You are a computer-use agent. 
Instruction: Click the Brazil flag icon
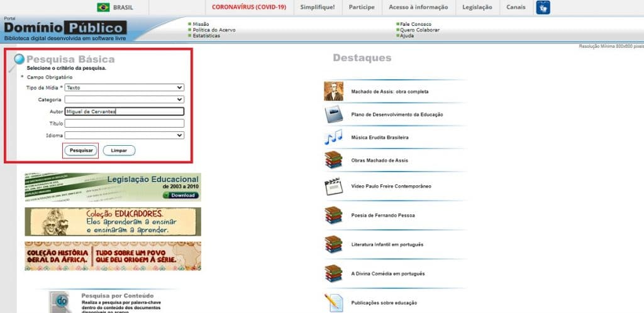pyautogui.click(x=103, y=8)
